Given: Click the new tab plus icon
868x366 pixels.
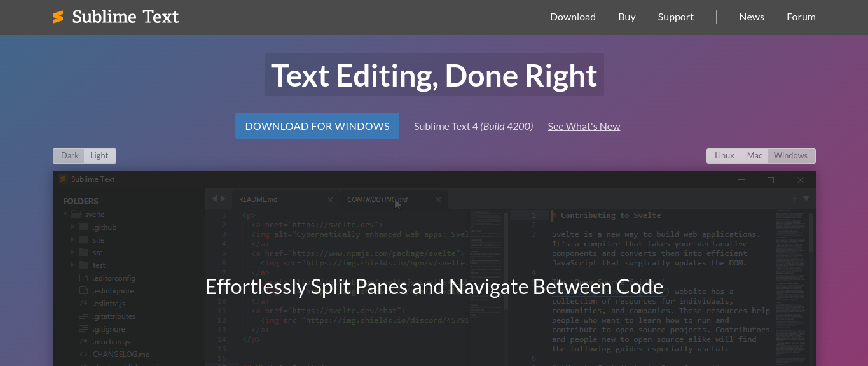Looking at the screenshot, I should click(794, 199).
